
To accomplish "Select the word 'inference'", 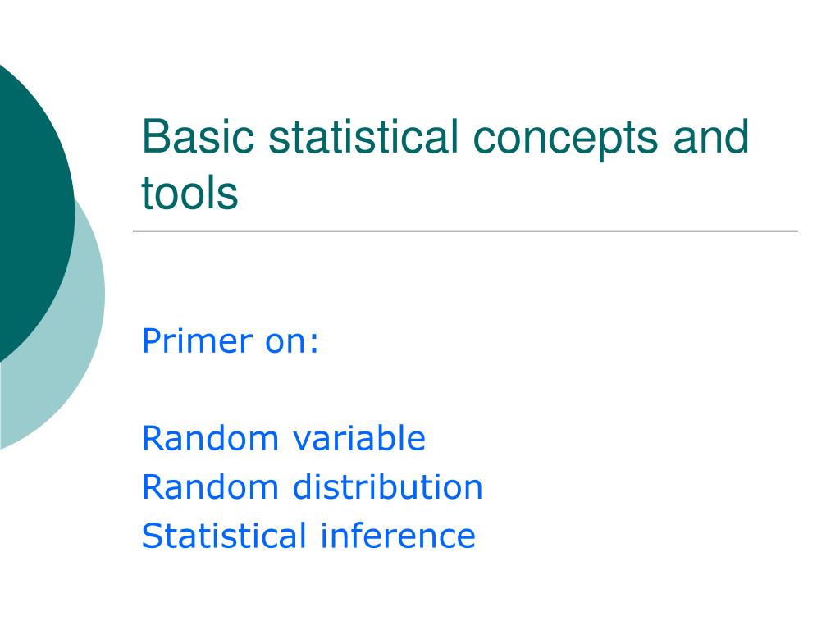I will coord(398,536).
